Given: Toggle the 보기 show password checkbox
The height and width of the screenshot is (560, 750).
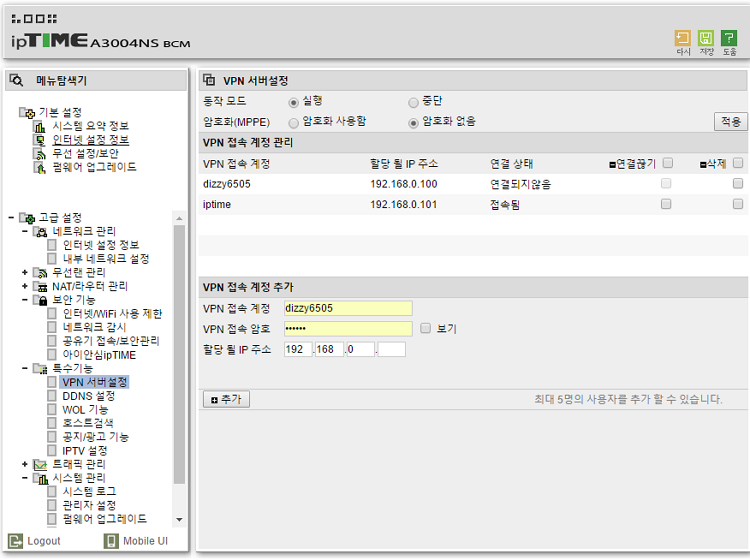Looking at the screenshot, I should 425,328.
